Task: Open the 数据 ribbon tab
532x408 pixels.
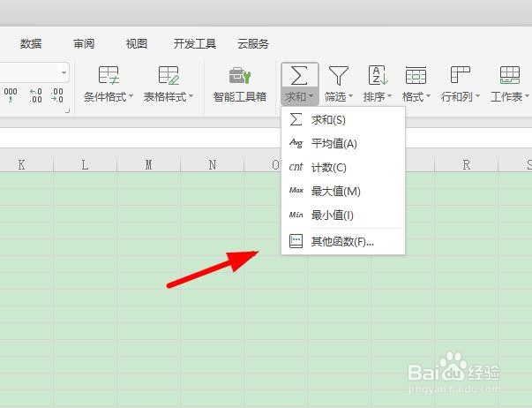Action: 31,44
